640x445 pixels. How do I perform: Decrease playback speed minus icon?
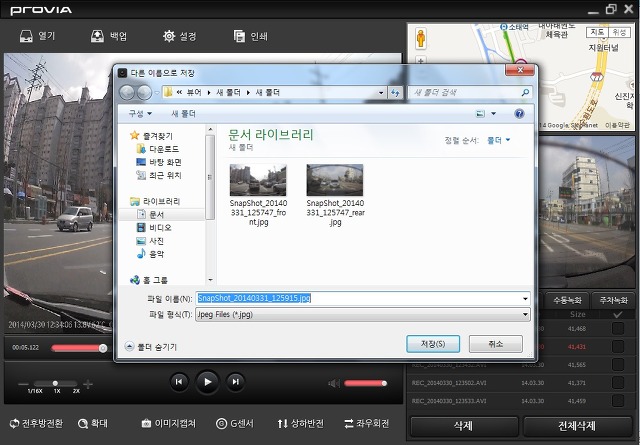23,384
